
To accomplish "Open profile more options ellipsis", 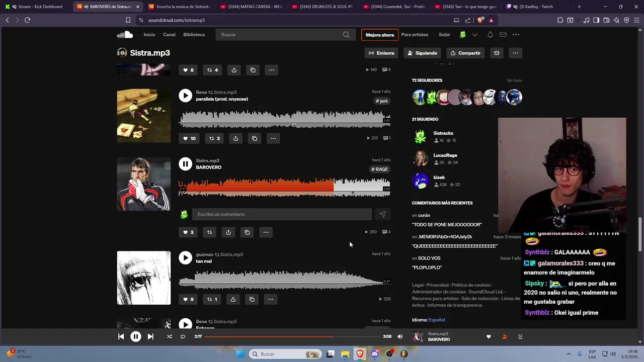I will (515, 53).
